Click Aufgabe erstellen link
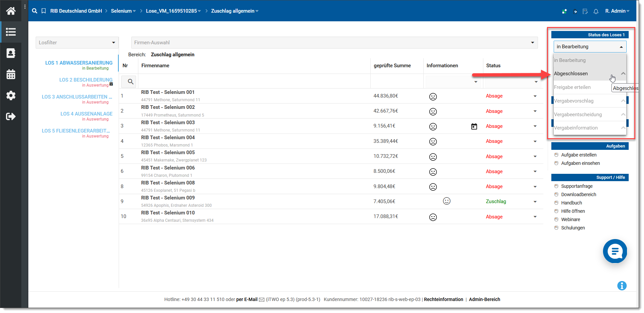Image resolution: width=644 pixels, height=313 pixels. click(x=579, y=155)
